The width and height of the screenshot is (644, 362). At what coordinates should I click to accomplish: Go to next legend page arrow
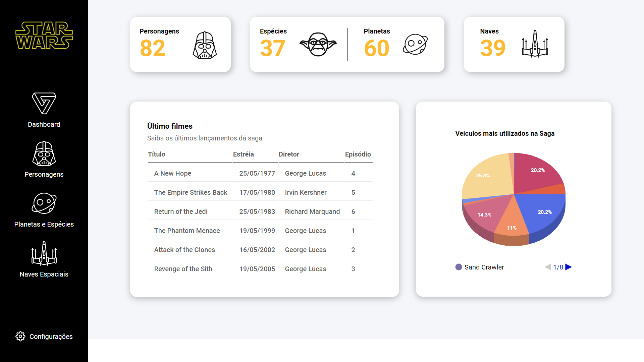click(569, 267)
